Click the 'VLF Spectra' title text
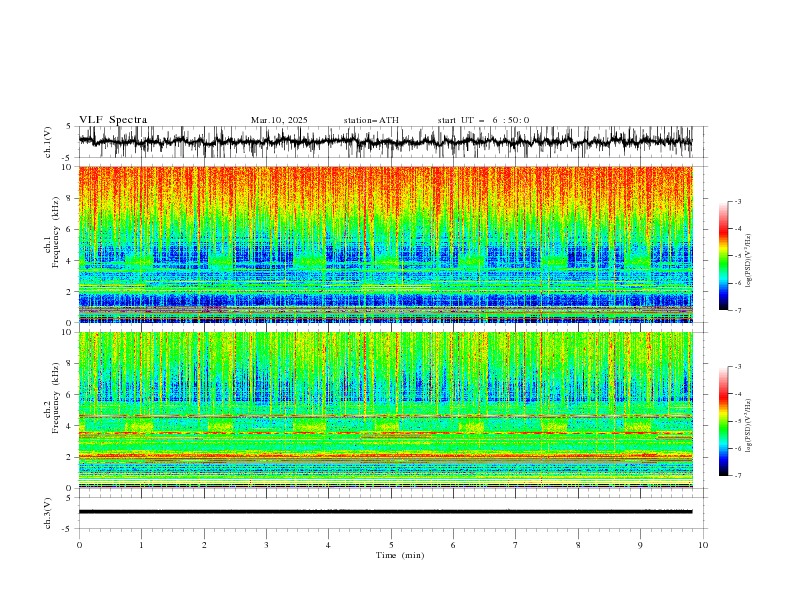The image size is (792, 612). click(113, 120)
